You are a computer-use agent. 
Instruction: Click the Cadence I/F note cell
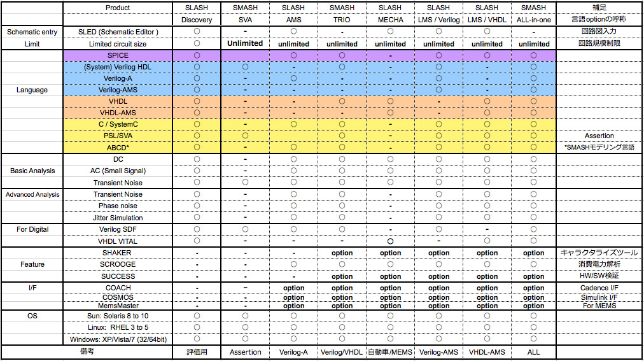(598, 288)
